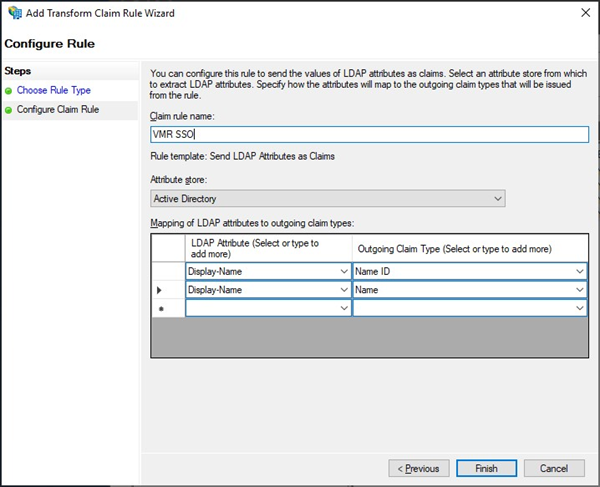
Task: Select the Configure Claim Rule step
Action: pyautogui.click(x=57, y=109)
